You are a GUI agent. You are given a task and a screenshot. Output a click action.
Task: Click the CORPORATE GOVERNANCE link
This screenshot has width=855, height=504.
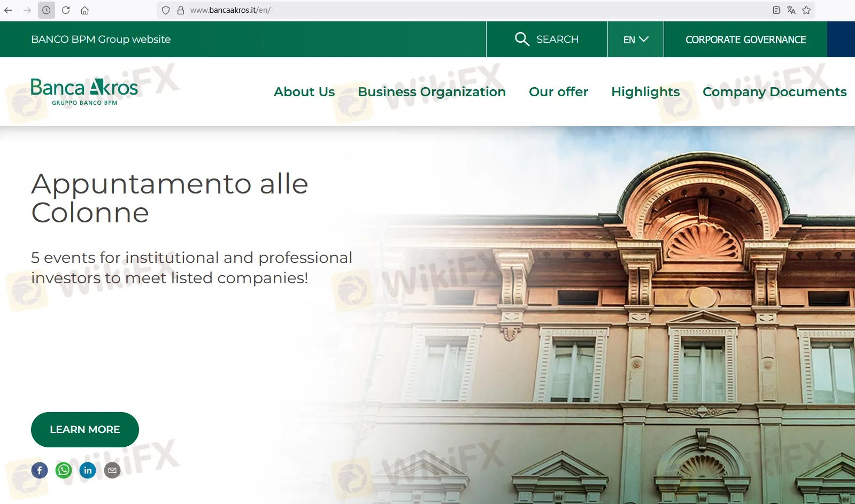tap(745, 40)
